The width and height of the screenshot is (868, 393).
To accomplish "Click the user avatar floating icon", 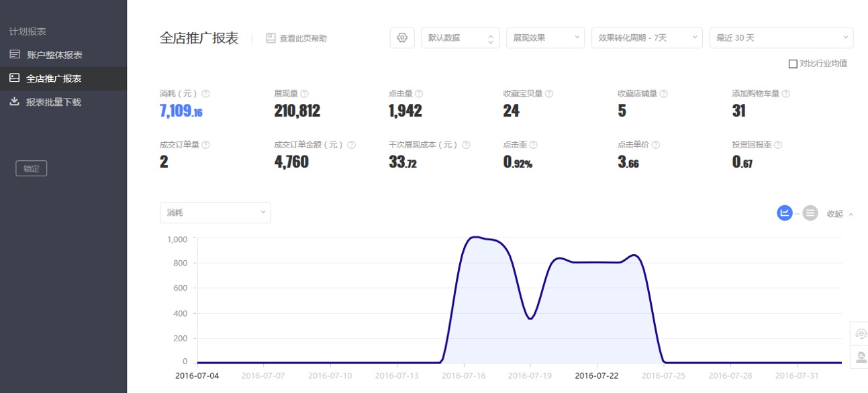I will 860,357.
